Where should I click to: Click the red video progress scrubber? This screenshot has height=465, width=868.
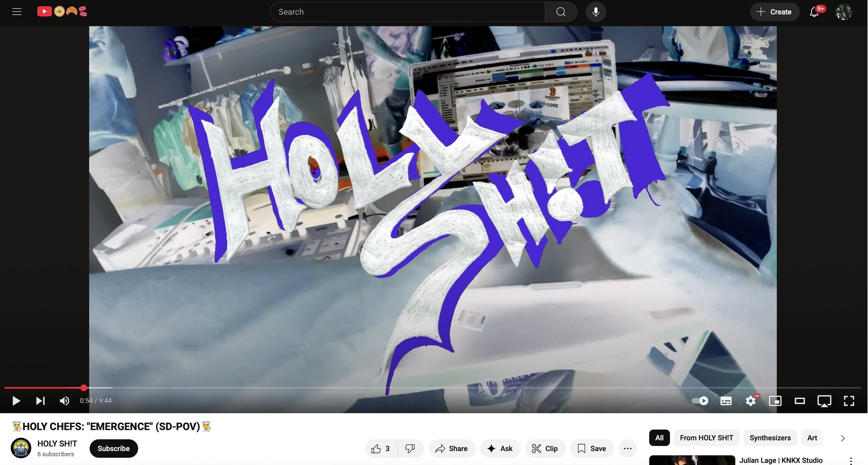click(x=84, y=388)
